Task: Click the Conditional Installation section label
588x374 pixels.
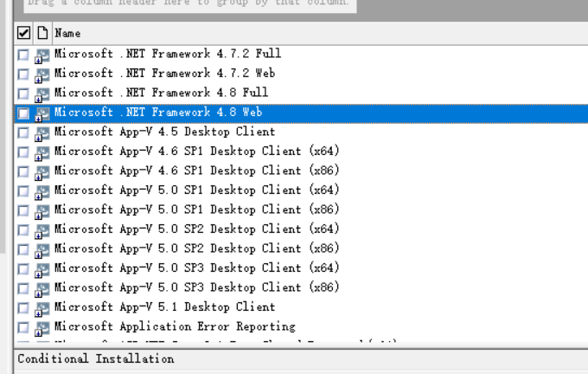Action: (95, 358)
